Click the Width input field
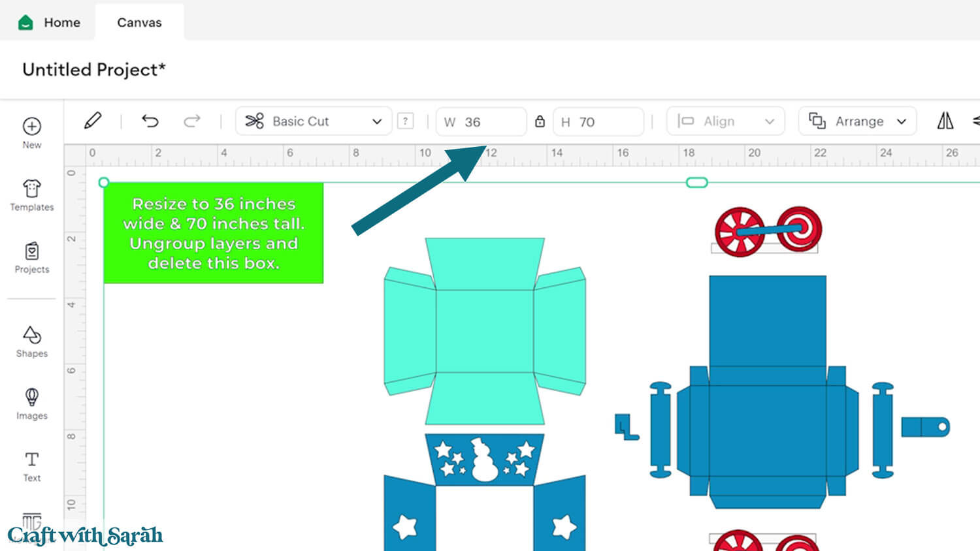This screenshot has height=551, width=980. click(482, 122)
